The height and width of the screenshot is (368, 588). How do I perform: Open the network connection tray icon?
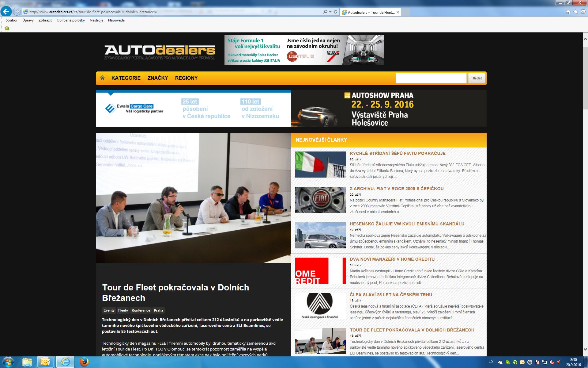545,362
